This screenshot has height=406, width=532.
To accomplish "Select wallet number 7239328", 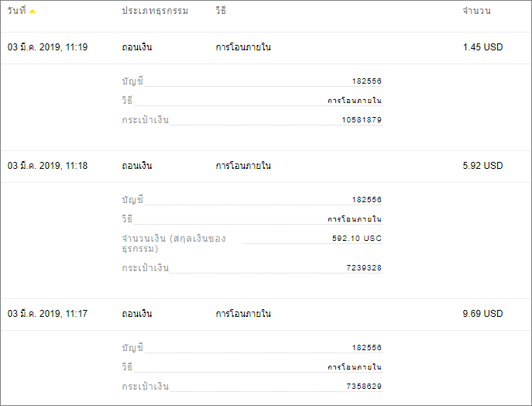I will point(364,268).
